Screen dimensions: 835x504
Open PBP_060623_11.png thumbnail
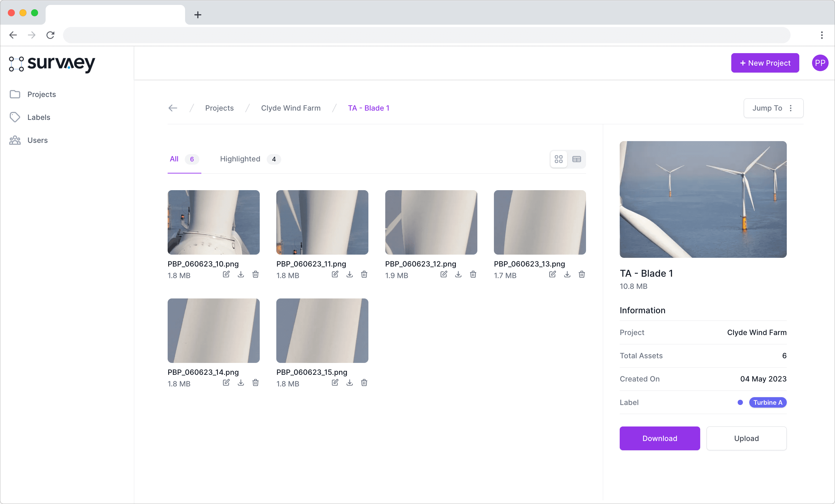click(322, 222)
